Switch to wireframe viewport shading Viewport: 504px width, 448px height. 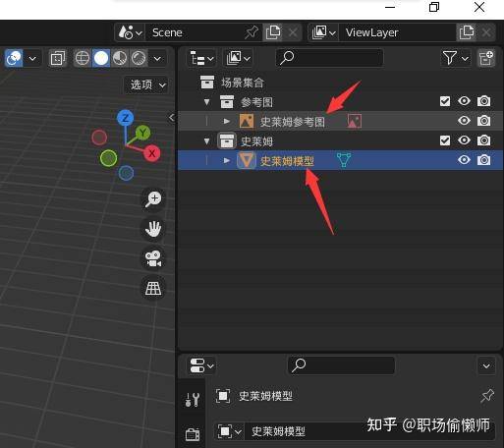coord(82,59)
